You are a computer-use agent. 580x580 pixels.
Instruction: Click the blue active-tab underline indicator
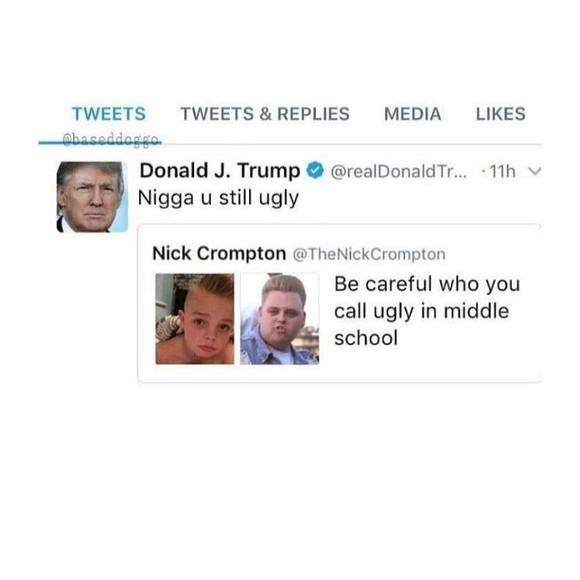(x=100, y=143)
